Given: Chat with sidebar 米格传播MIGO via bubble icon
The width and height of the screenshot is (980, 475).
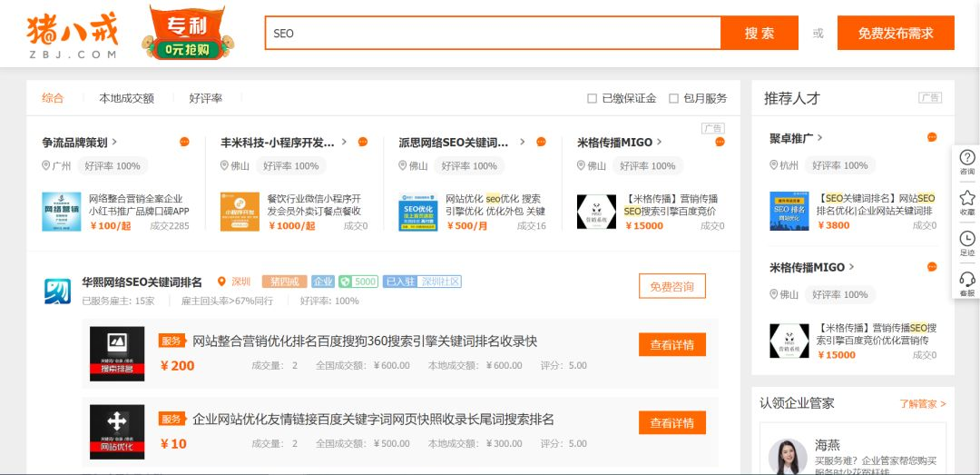Looking at the screenshot, I should (932, 267).
